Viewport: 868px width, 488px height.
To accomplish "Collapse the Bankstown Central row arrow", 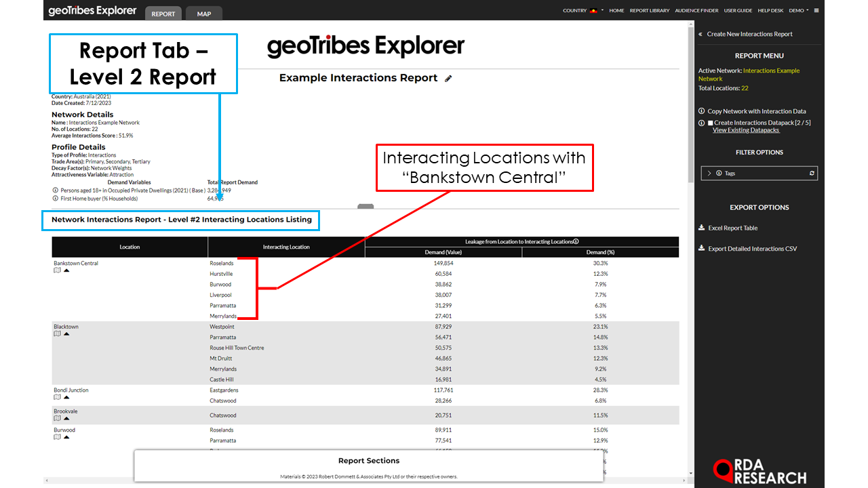I will coord(66,270).
